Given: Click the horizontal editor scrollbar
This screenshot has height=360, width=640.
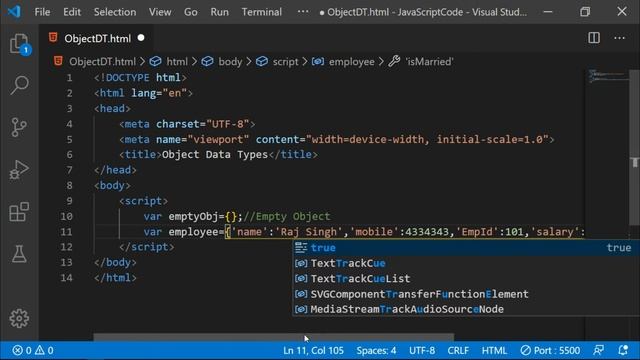Looking at the screenshot, I should (x=273, y=337).
